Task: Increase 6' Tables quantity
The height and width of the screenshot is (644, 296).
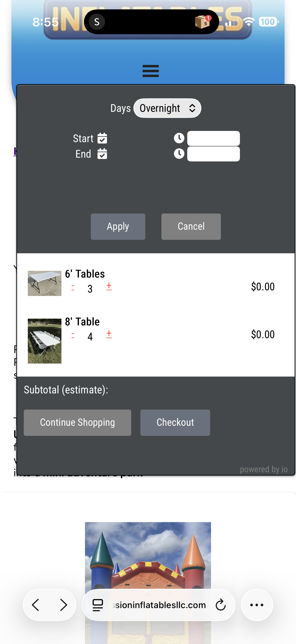Action: pos(109,287)
